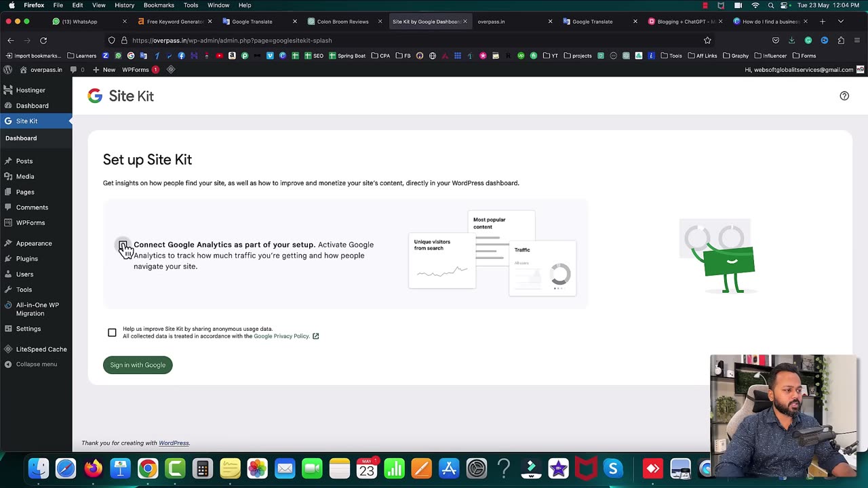Open LiteSpeed Cache in sidebar
The height and width of the screenshot is (488, 868).
click(x=41, y=349)
